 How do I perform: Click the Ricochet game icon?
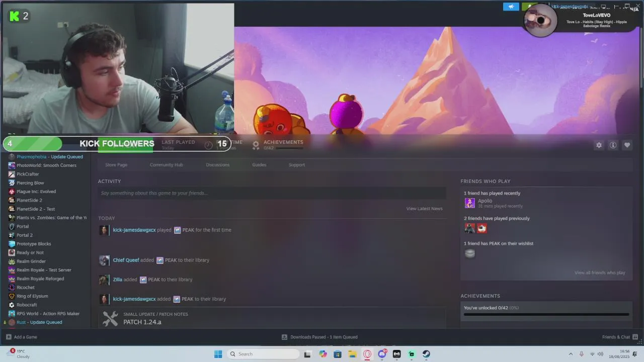[x=12, y=288]
